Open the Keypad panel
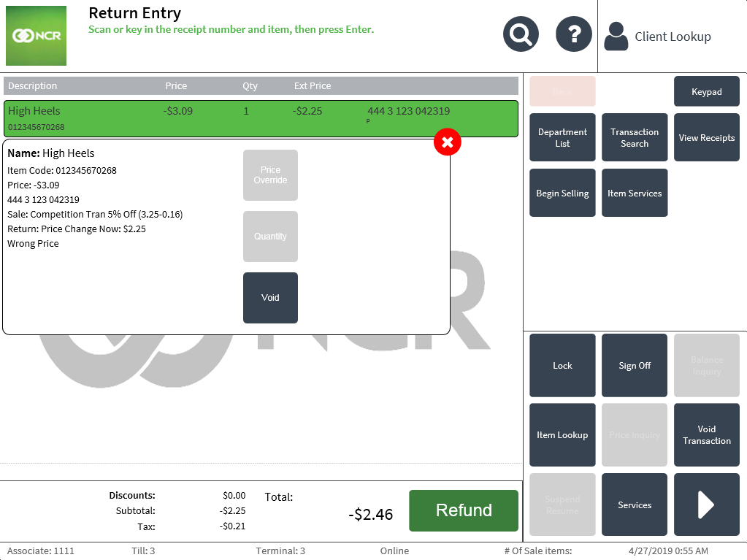The image size is (747, 560). (x=706, y=91)
